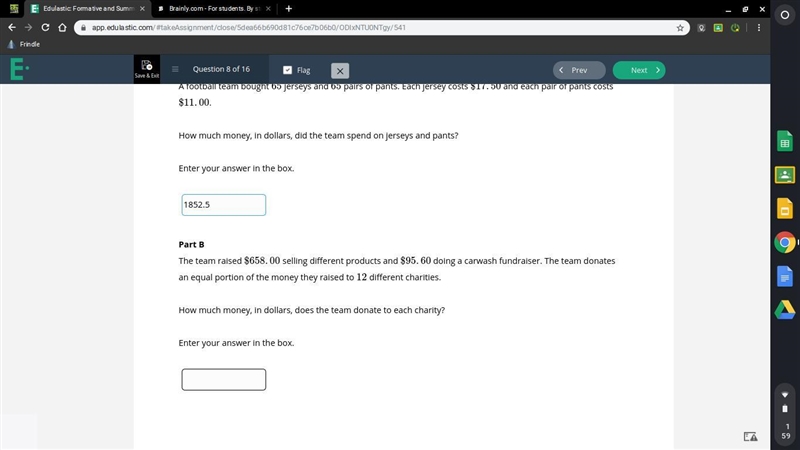This screenshot has height=450, width=800.
Task: Click the empty Part B answer box
Action: 223,380
